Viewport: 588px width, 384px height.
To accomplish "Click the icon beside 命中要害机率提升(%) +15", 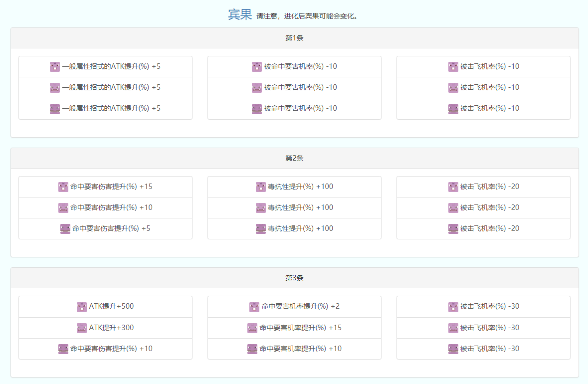I will (252, 328).
